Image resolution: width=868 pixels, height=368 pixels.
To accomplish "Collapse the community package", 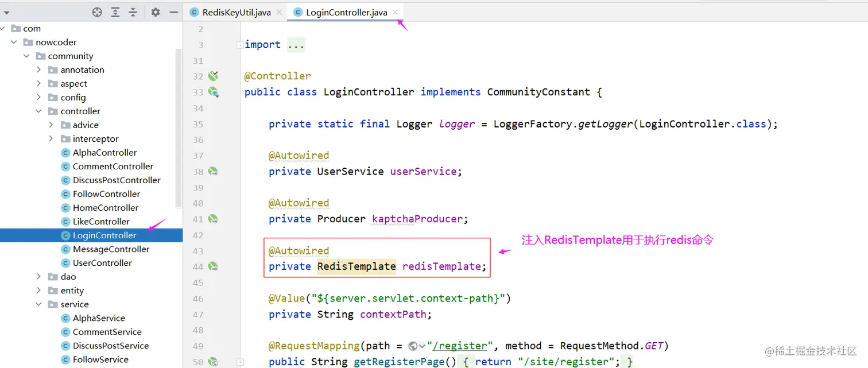I will point(26,56).
